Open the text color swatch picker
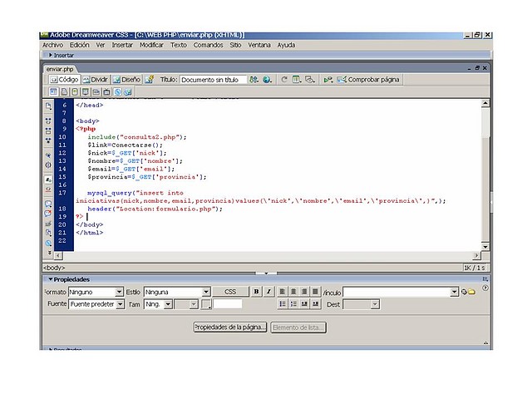This screenshot has height=399, width=532. click(x=206, y=304)
